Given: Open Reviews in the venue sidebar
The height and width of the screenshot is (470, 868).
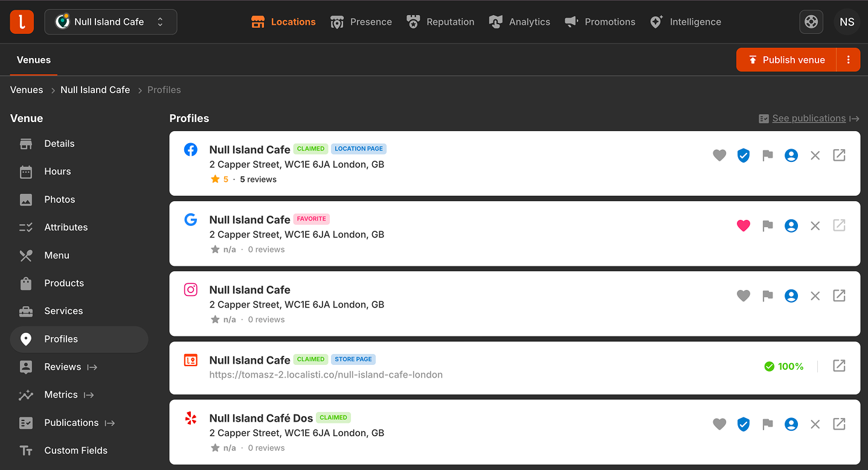Looking at the screenshot, I should point(79,367).
